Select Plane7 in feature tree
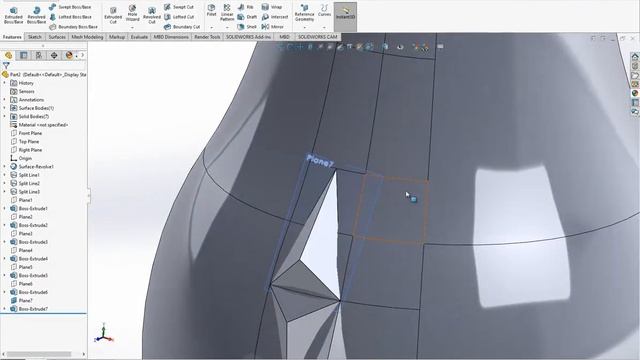 (x=25, y=300)
